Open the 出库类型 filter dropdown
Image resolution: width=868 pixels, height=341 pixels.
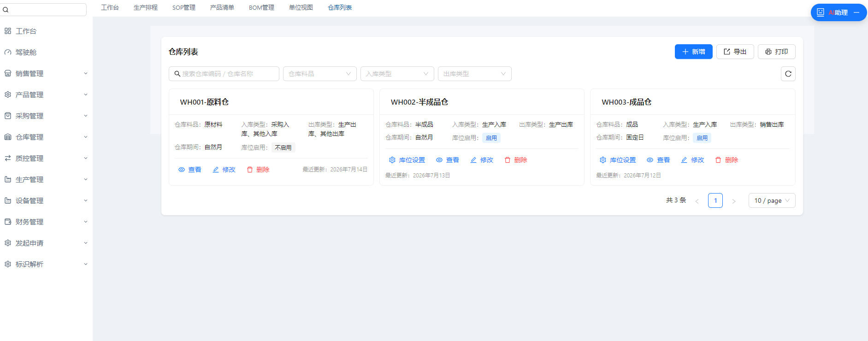pyautogui.click(x=475, y=74)
